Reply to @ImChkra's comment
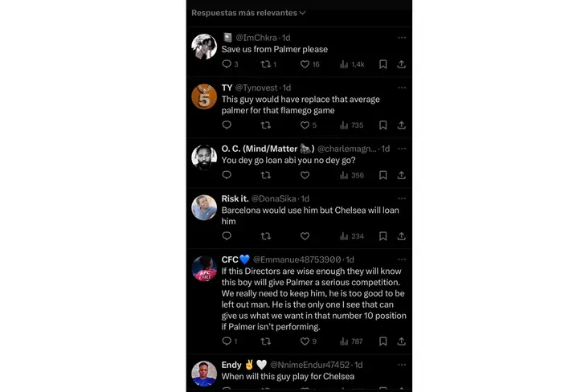585x392 pixels. pyautogui.click(x=227, y=64)
